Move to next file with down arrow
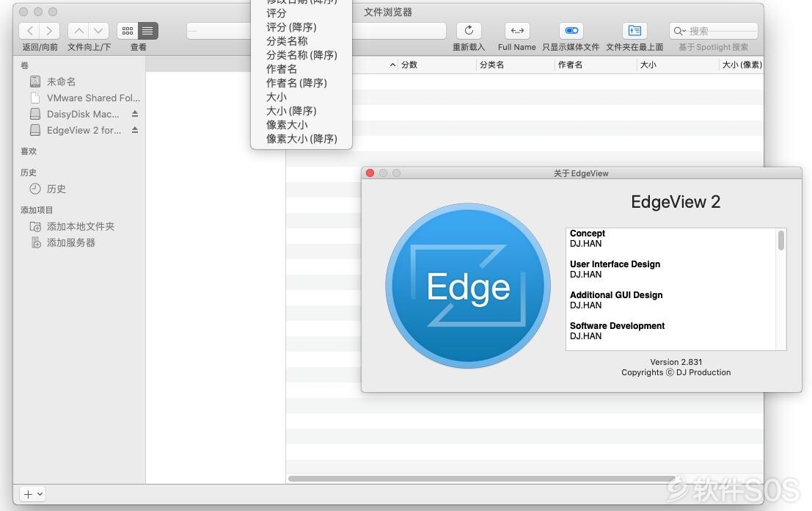The width and height of the screenshot is (812, 511). [x=98, y=31]
